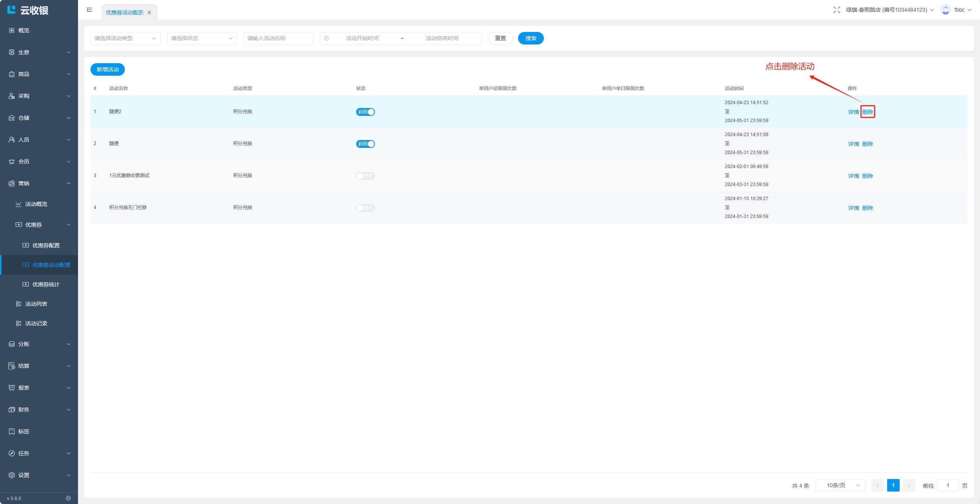Disable the 随便2 activity status switch
The width and height of the screenshot is (980, 504).
(365, 112)
